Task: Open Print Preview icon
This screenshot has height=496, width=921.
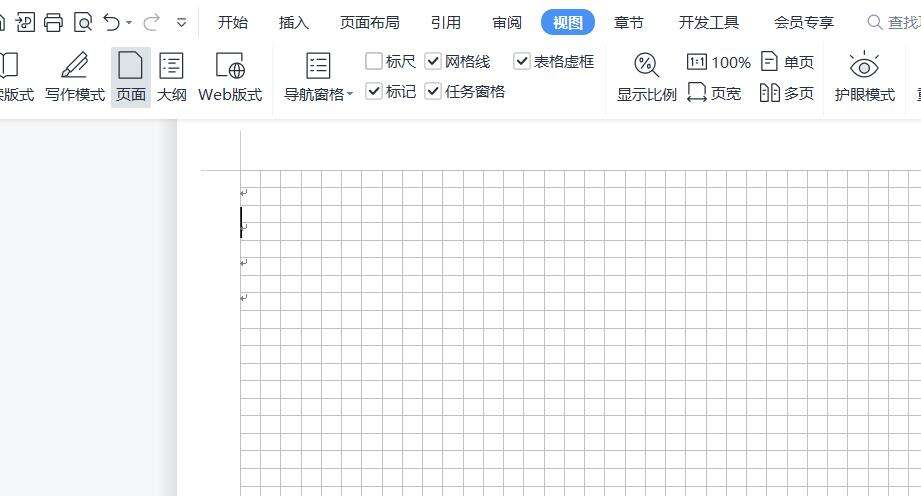Action: [x=83, y=22]
